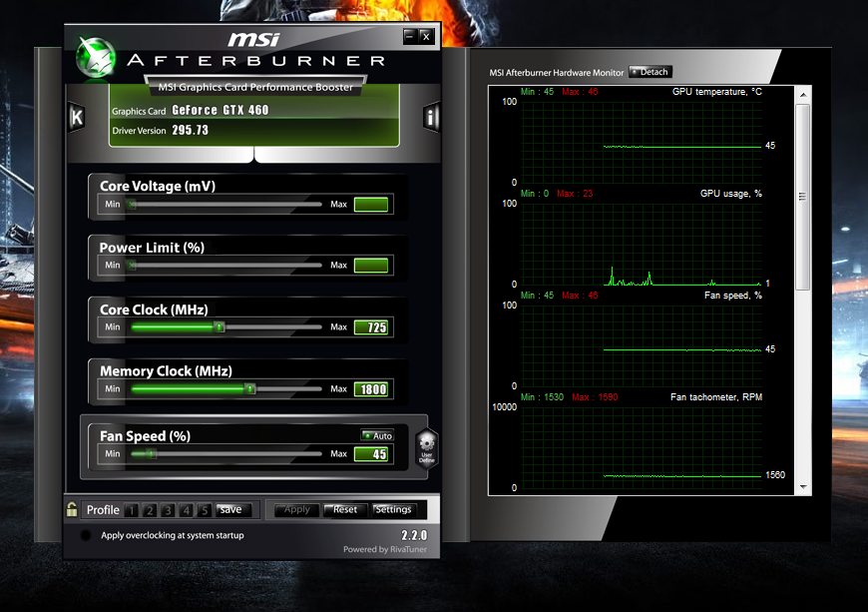Click the Core Voltage slider handle

coord(131,204)
